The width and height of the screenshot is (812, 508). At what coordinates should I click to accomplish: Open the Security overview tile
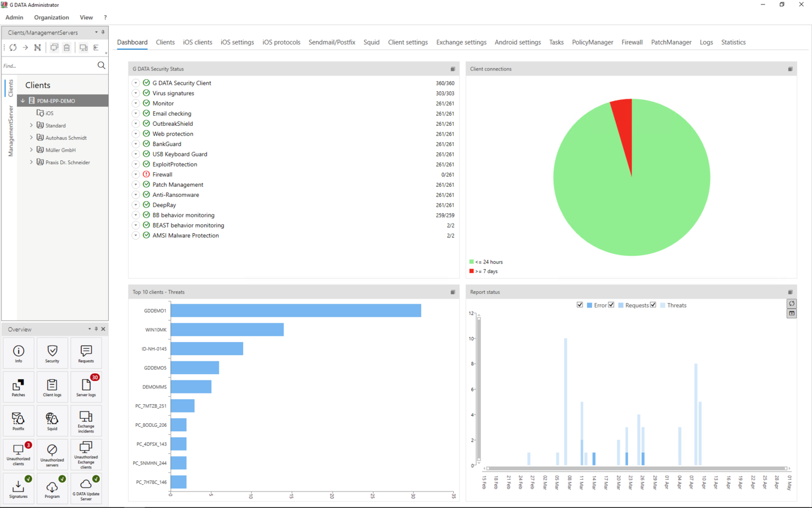pos(52,353)
